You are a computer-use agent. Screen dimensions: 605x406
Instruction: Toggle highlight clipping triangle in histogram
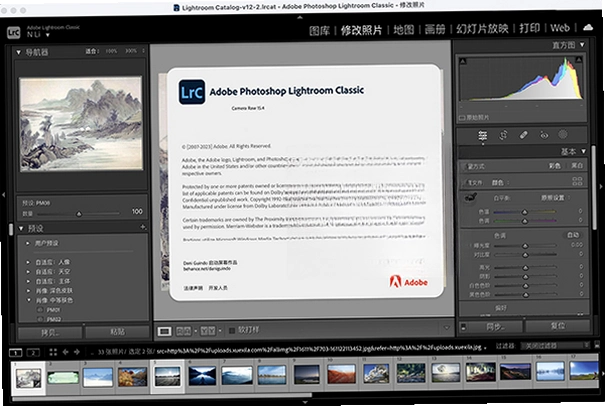pos(578,59)
